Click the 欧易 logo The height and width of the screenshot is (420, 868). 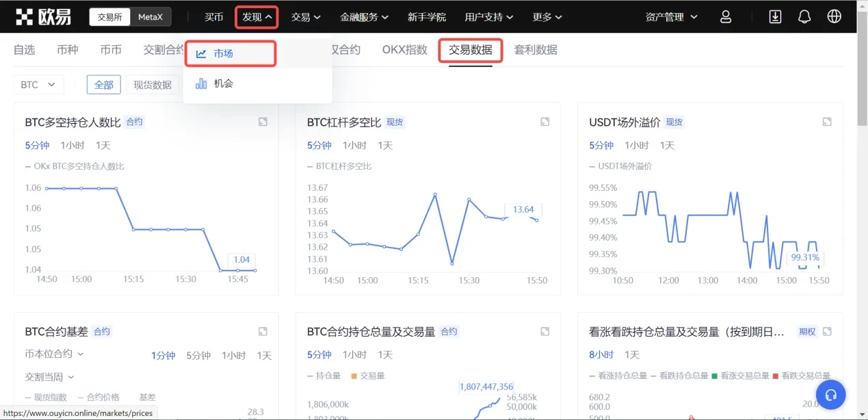[44, 17]
